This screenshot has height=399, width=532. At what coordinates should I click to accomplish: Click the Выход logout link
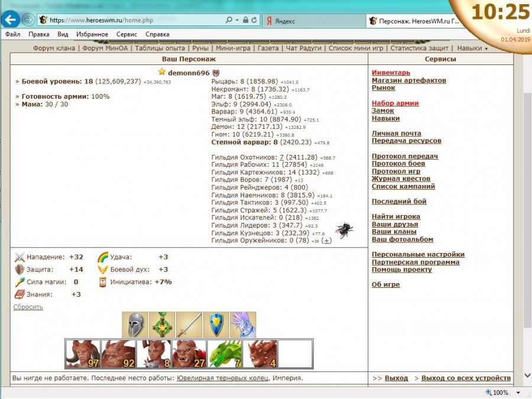[x=396, y=378]
